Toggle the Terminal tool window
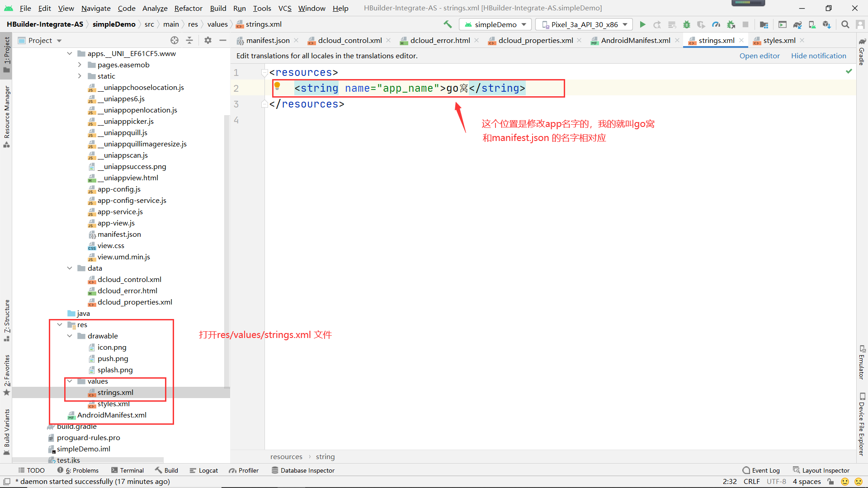 [x=127, y=470]
